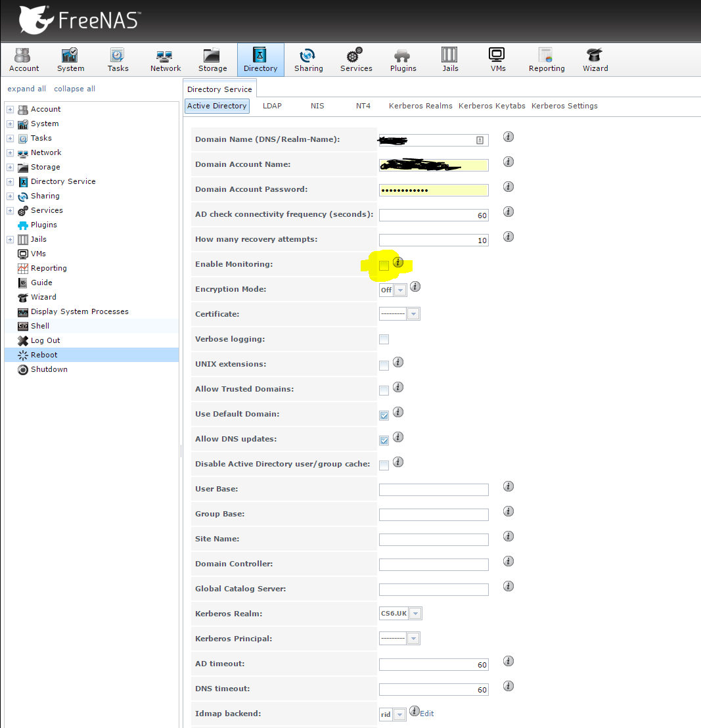
Task: Click the Domain Controller input field
Action: [434, 564]
